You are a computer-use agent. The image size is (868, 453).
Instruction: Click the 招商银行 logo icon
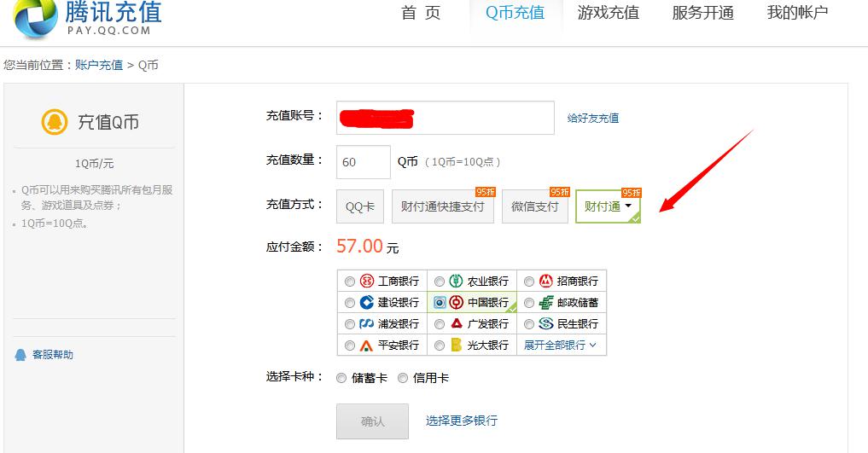coord(546,281)
